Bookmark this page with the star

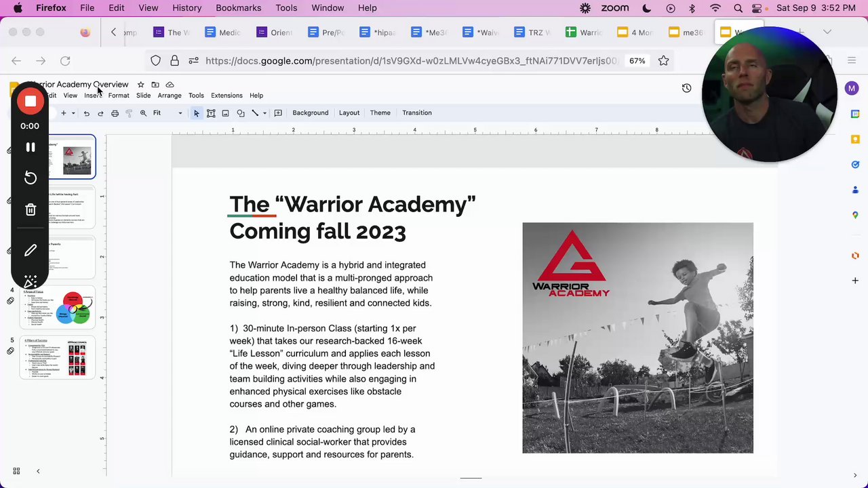(x=663, y=61)
